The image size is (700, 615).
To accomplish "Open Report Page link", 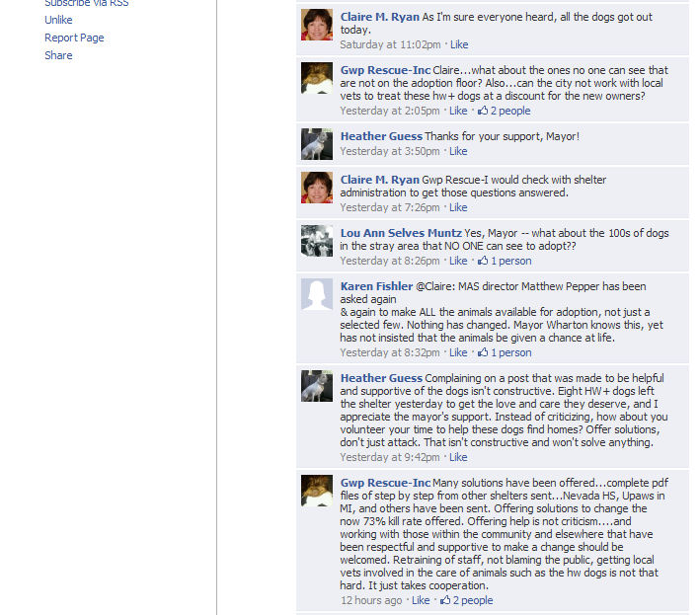I will (74, 38).
